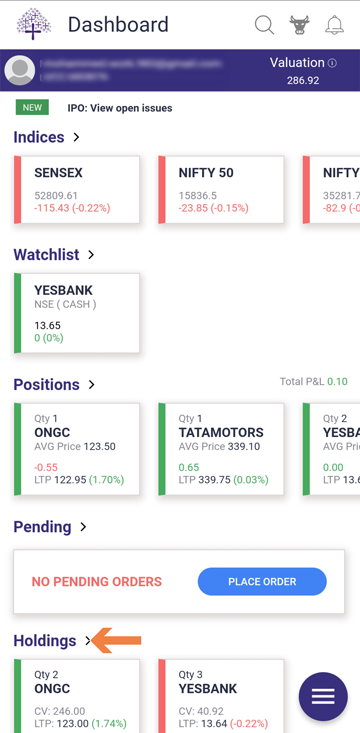Open the floating hamburger menu button
Screen dimensions: 360x733
coord(323,697)
